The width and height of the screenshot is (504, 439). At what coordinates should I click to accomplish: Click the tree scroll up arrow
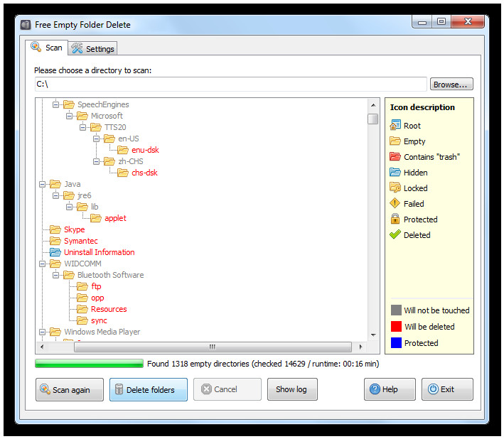click(373, 105)
